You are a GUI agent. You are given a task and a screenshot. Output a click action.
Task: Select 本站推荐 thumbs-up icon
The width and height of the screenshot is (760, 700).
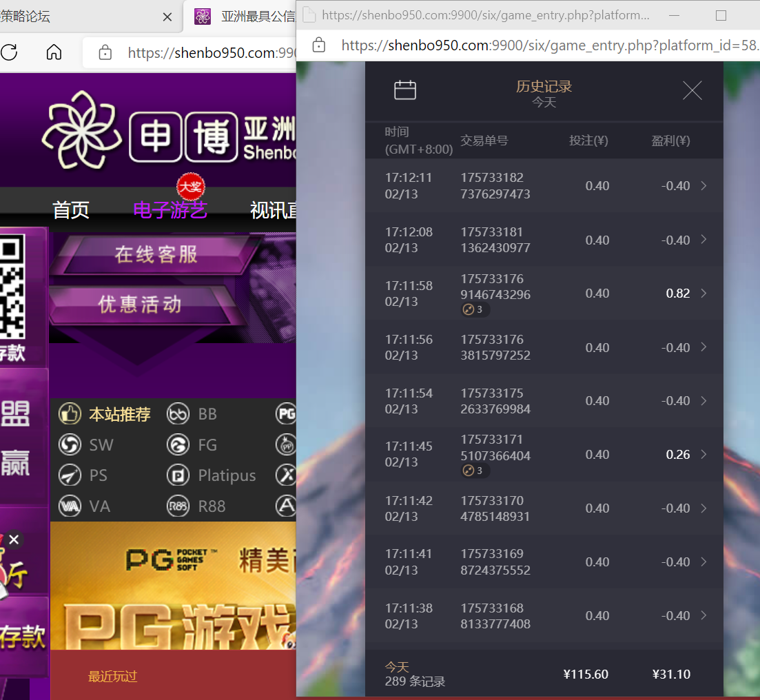pyautogui.click(x=70, y=414)
